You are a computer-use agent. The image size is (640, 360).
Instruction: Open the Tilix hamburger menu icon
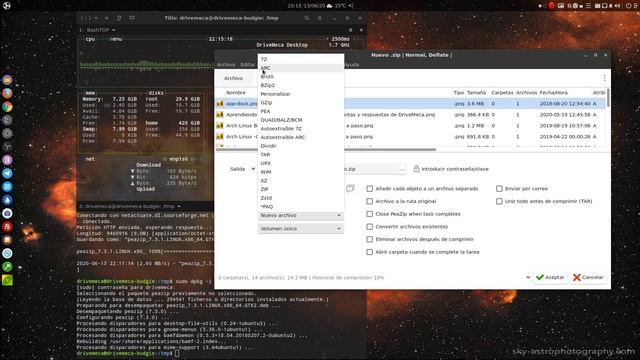tap(320, 18)
